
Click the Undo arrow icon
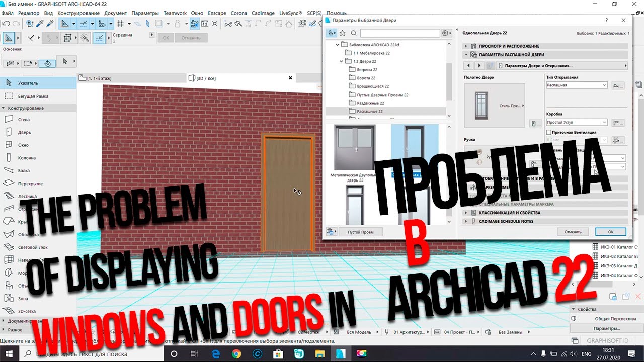click(x=7, y=23)
